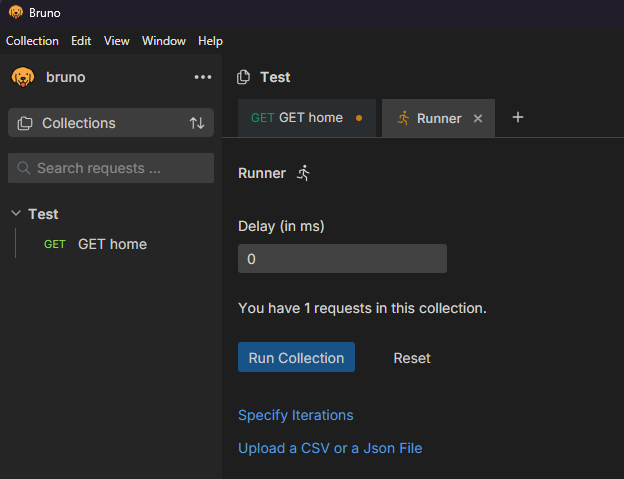Screen dimensions: 624x479
Task: Open the View menu
Action: point(117,41)
